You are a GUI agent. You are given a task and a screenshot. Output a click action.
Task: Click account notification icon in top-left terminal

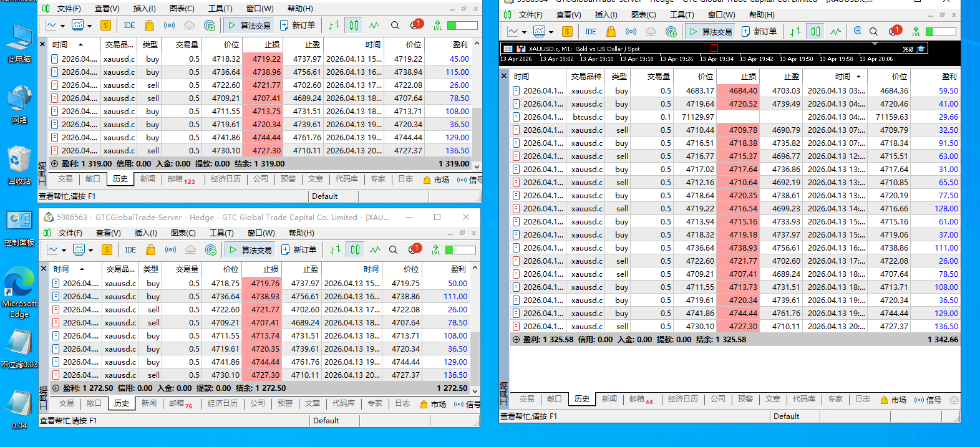(416, 25)
